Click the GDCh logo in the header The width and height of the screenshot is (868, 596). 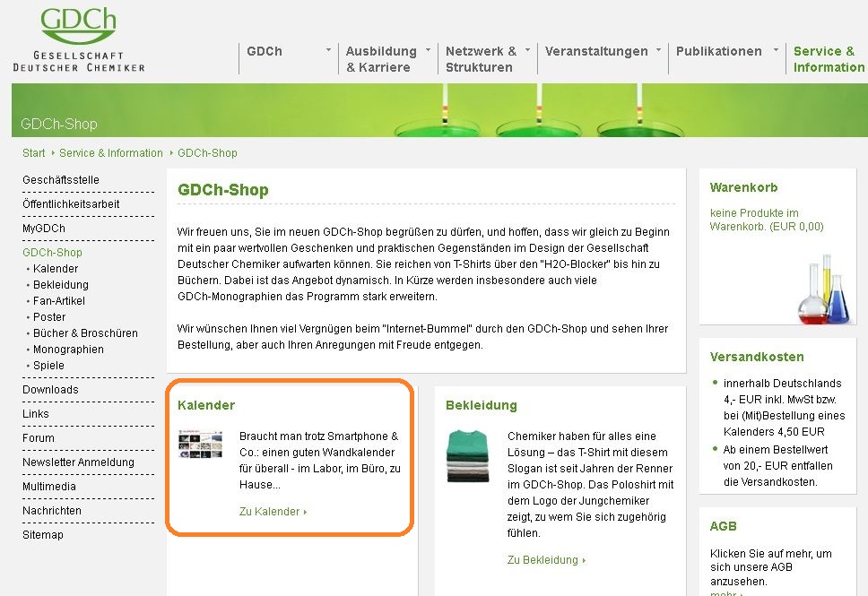coord(78,39)
